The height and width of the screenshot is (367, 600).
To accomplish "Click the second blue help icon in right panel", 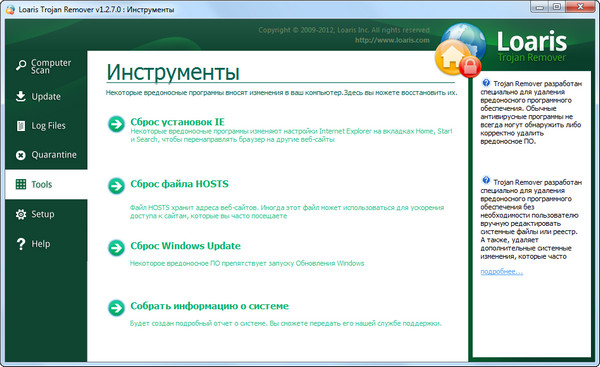I will (486, 180).
